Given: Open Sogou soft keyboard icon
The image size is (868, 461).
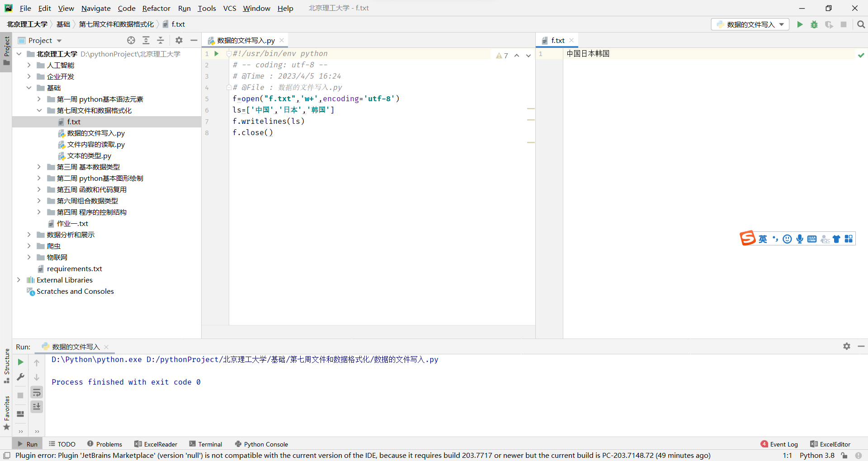Looking at the screenshot, I should (812, 239).
